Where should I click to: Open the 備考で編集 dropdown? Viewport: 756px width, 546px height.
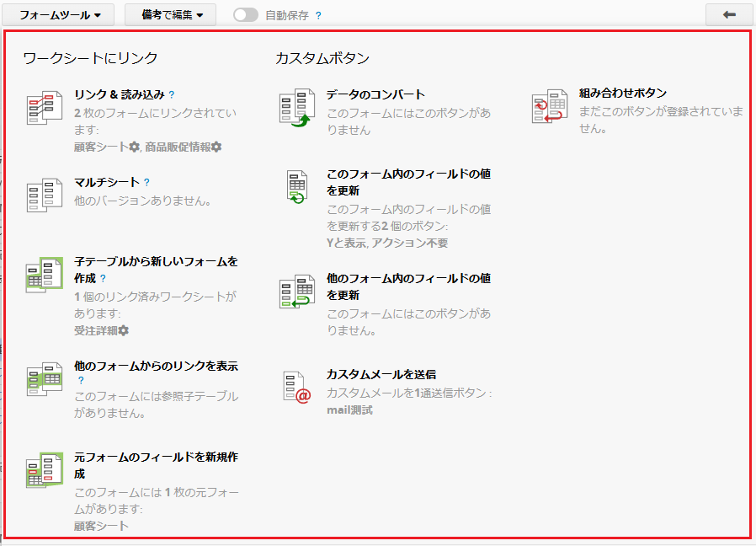click(x=171, y=15)
